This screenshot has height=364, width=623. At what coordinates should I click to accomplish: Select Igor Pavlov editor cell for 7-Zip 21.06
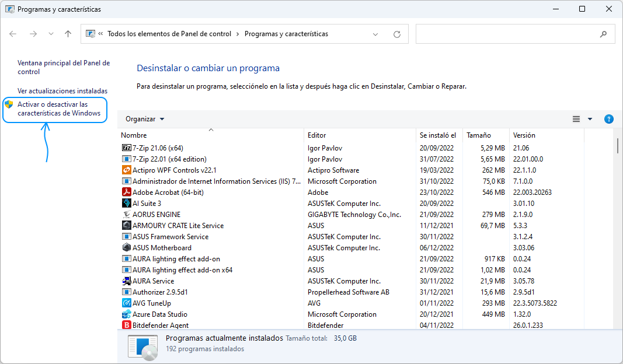[325, 148]
